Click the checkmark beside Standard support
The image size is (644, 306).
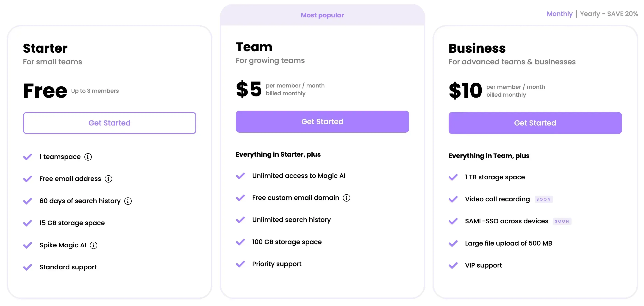[28, 267]
